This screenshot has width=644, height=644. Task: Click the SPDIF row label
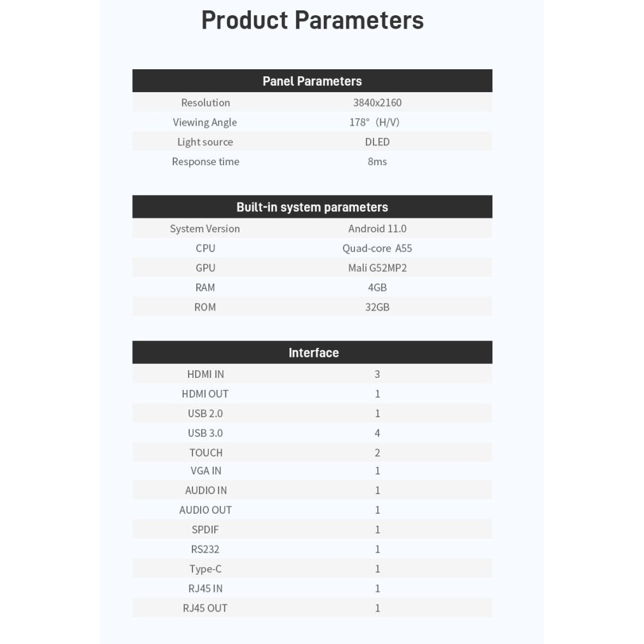pos(205,530)
